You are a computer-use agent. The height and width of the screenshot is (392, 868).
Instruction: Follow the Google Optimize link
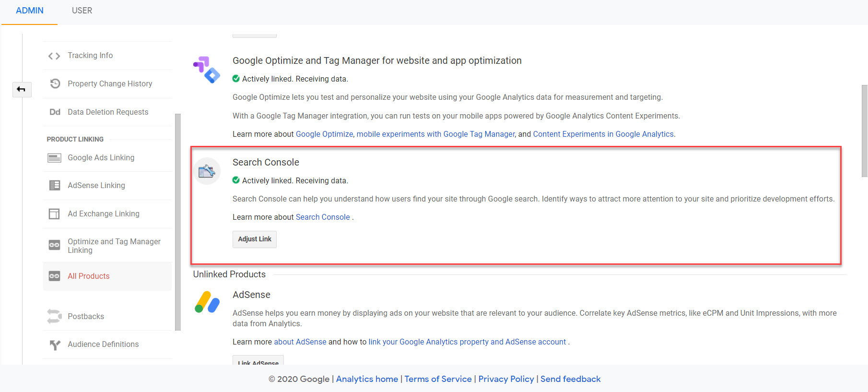coord(324,134)
